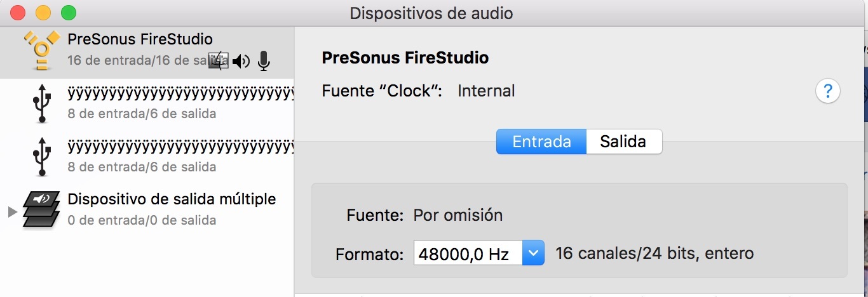Open the Formato blue dropdown arrow
Image resolution: width=868 pixels, height=297 pixels.
(533, 254)
